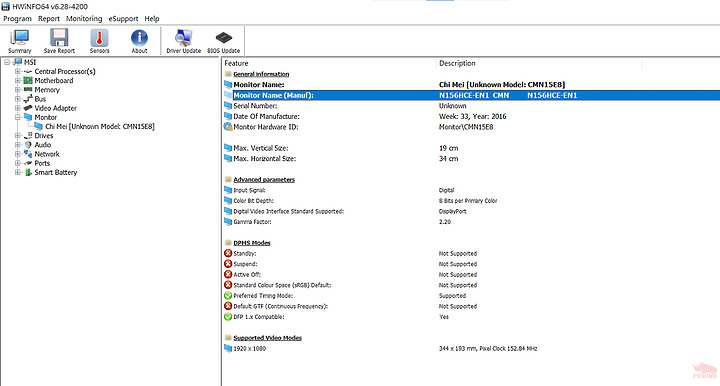Expand the Motherboard tree node
This screenshot has width=720, height=386.
click(x=17, y=80)
